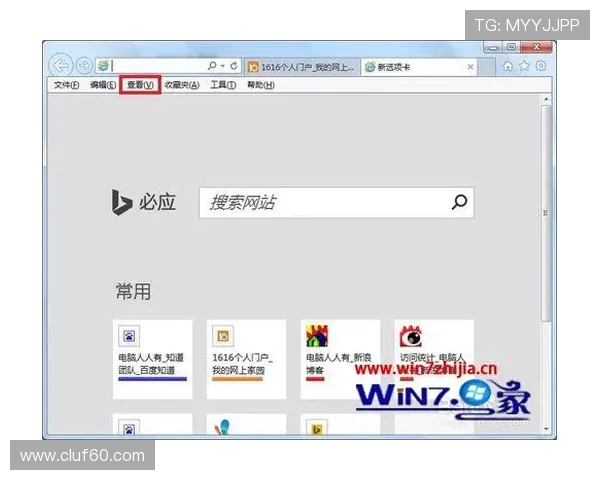600x480 pixels.
Task: Refresh the page with the reload icon
Action: click(x=234, y=66)
